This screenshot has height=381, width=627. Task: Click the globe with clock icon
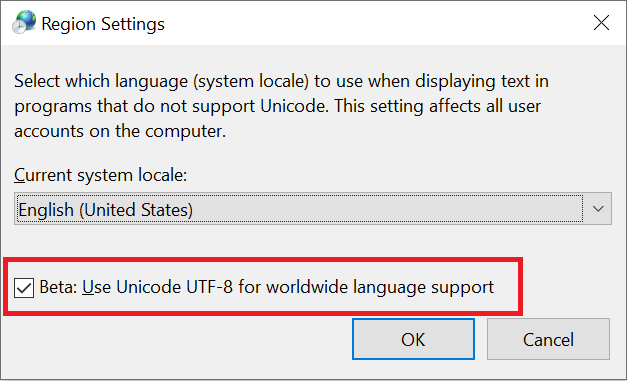(x=24, y=22)
